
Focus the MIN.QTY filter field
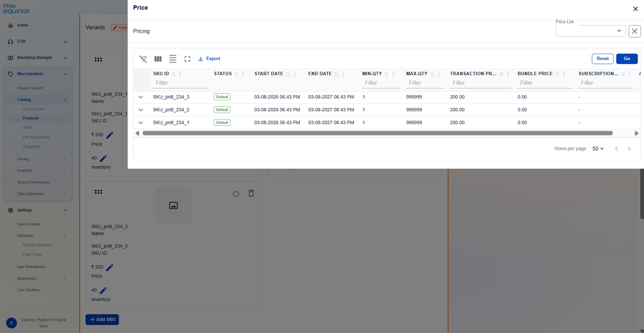pos(381,83)
